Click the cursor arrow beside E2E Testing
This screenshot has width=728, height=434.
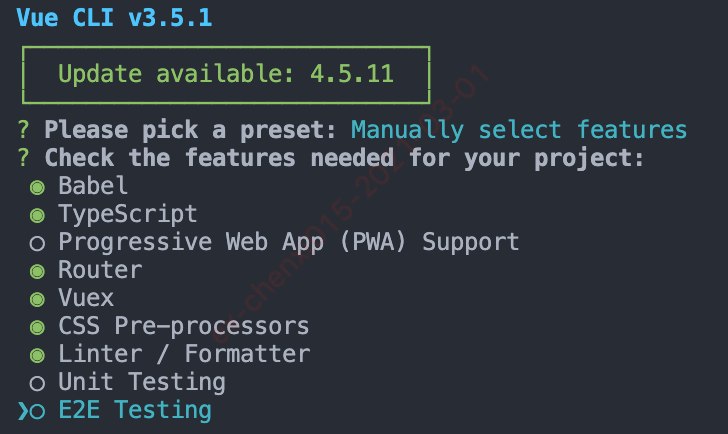tap(23, 411)
